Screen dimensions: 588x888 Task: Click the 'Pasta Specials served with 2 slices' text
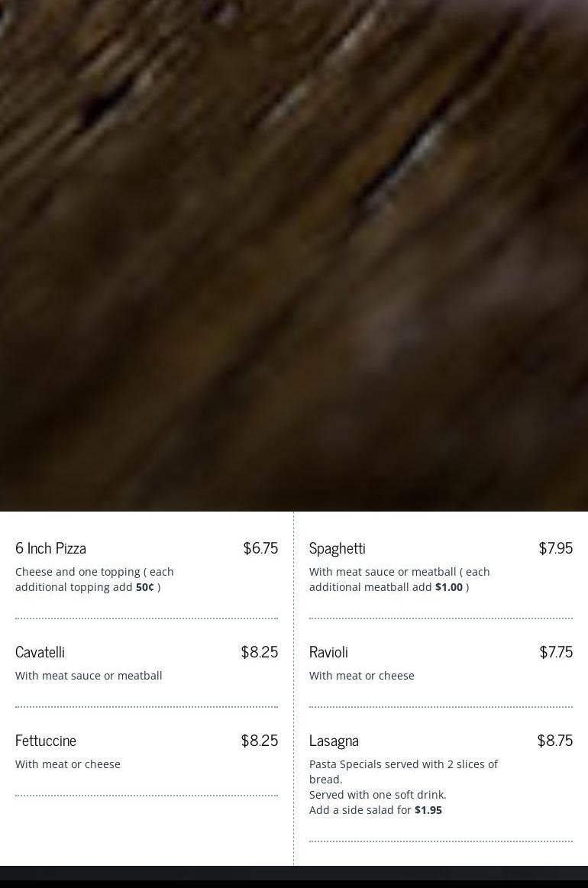click(x=403, y=764)
